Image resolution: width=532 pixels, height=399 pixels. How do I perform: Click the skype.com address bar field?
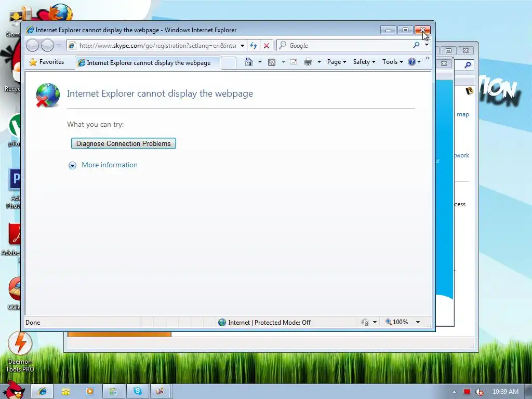click(x=157, y=46)
